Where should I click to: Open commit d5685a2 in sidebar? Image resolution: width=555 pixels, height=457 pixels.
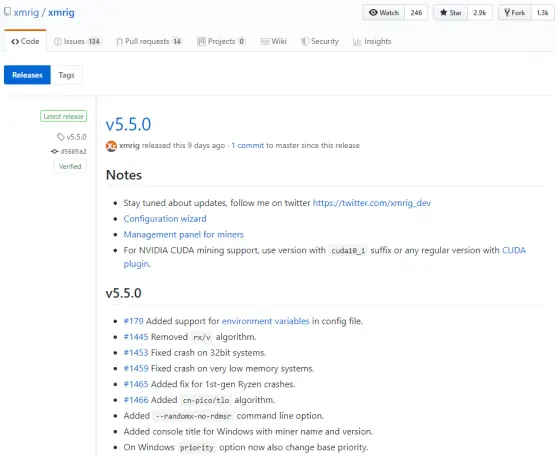(69, 152)
